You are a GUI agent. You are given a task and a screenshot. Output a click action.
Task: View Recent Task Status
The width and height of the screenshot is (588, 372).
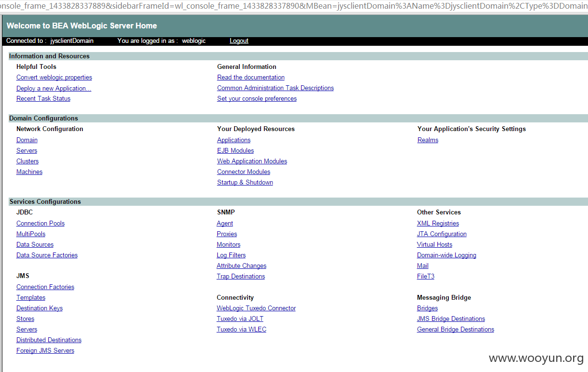click(43, 99)
